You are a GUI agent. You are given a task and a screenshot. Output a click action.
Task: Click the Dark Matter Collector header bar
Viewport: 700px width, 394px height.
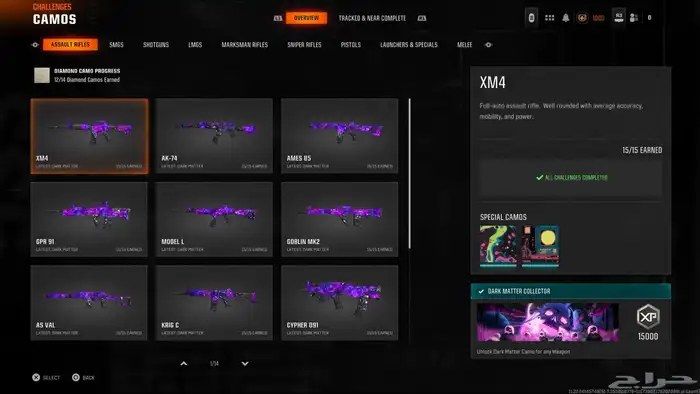pos(571,291)
